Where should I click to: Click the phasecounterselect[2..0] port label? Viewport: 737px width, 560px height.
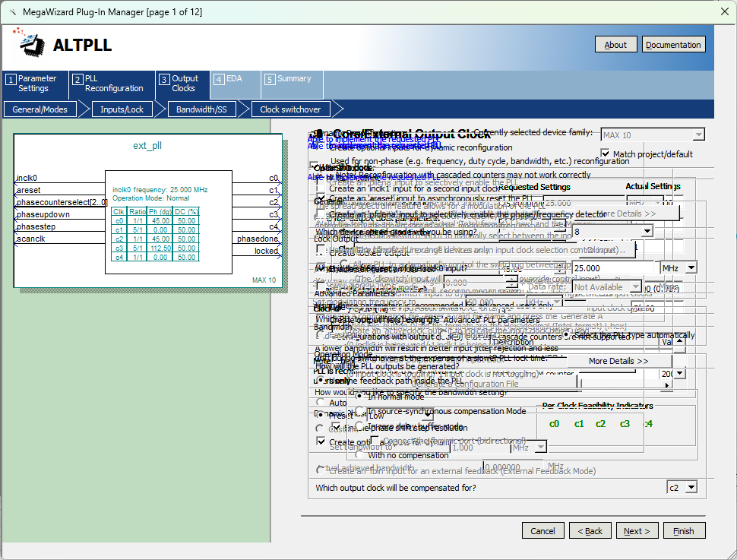[62, 202]
